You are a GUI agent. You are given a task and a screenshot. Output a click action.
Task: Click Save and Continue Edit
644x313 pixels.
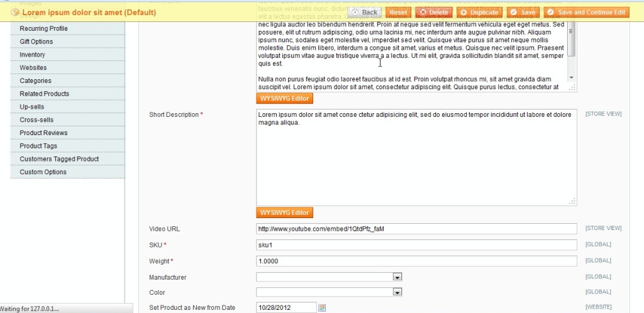tap(587, 13)
